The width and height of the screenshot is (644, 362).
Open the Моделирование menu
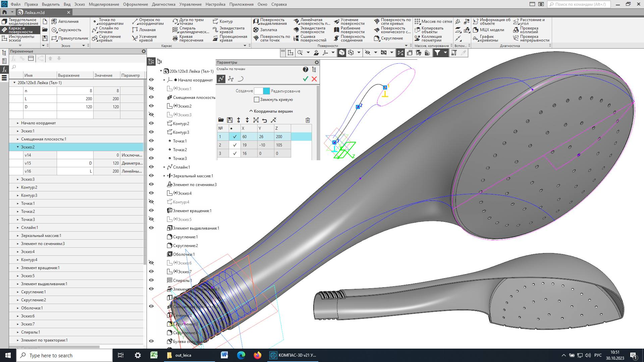[104, 4]
